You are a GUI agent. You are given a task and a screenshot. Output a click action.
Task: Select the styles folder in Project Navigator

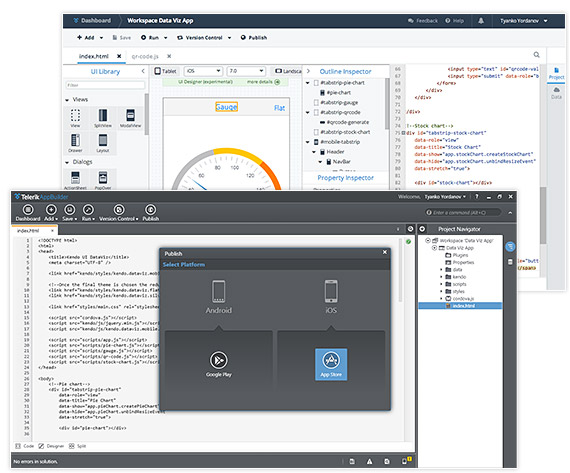tap(455, 291)
